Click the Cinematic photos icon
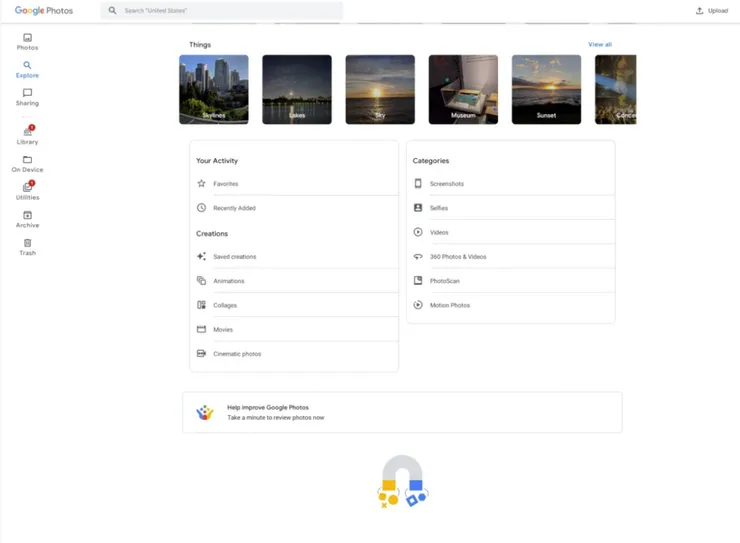 (202, 353)
